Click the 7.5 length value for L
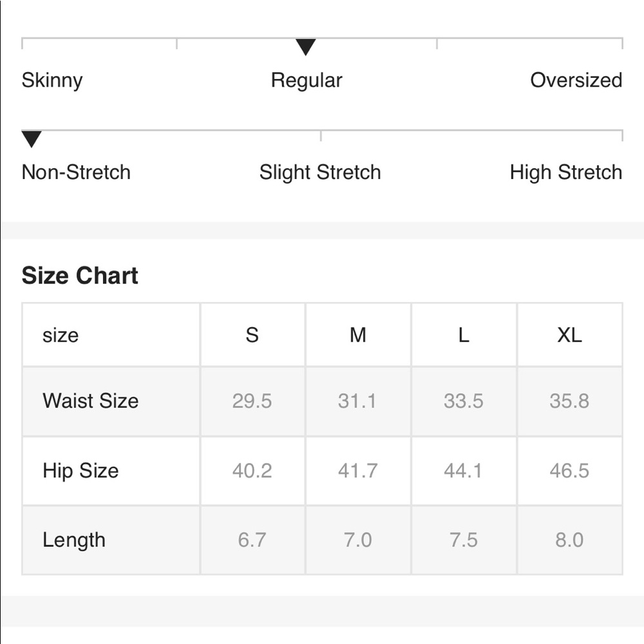Screen dimensions: 644x644 coord(464,540)
